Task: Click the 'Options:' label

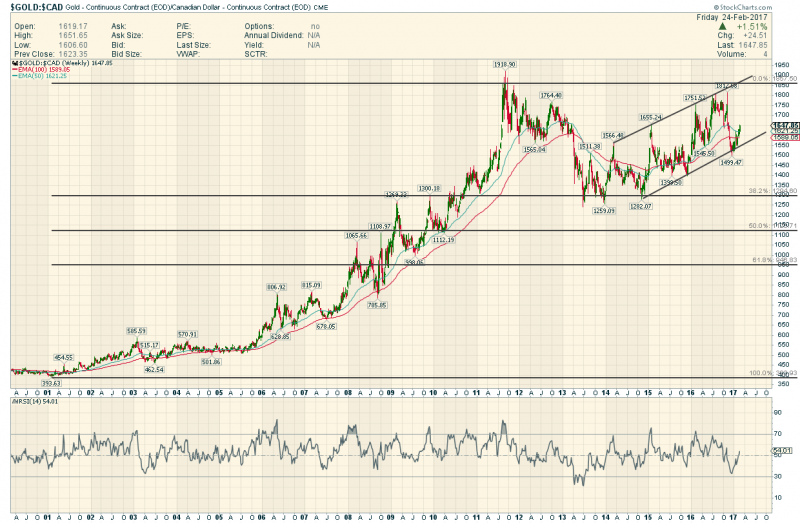Action: pos(259,26)
